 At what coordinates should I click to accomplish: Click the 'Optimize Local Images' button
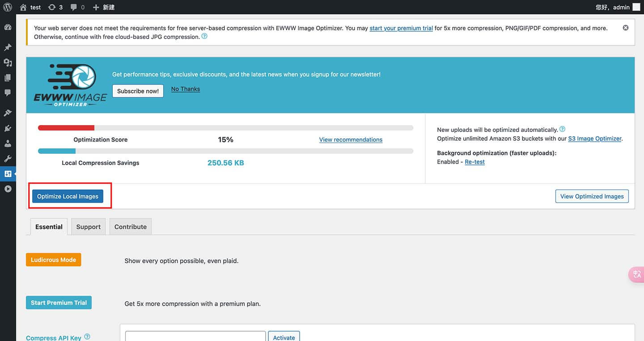coord(68,196)
